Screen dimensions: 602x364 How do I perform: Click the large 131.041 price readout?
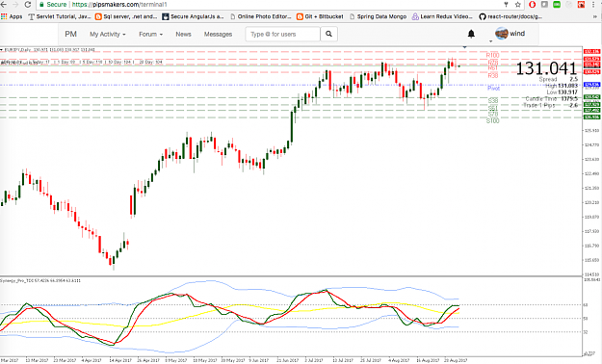click(546, 68)
